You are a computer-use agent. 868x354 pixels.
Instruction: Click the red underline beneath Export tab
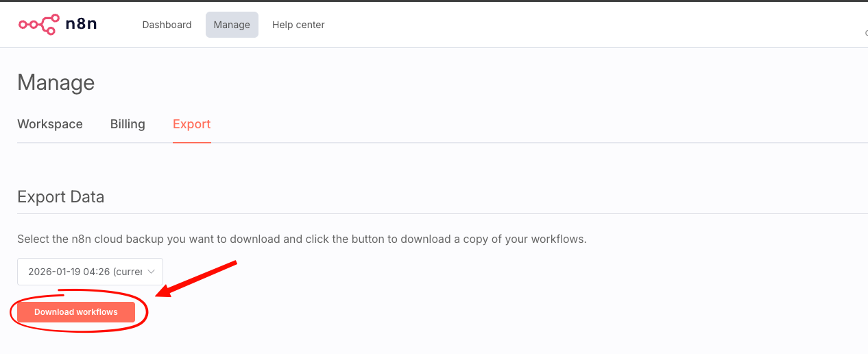(191, 142)
